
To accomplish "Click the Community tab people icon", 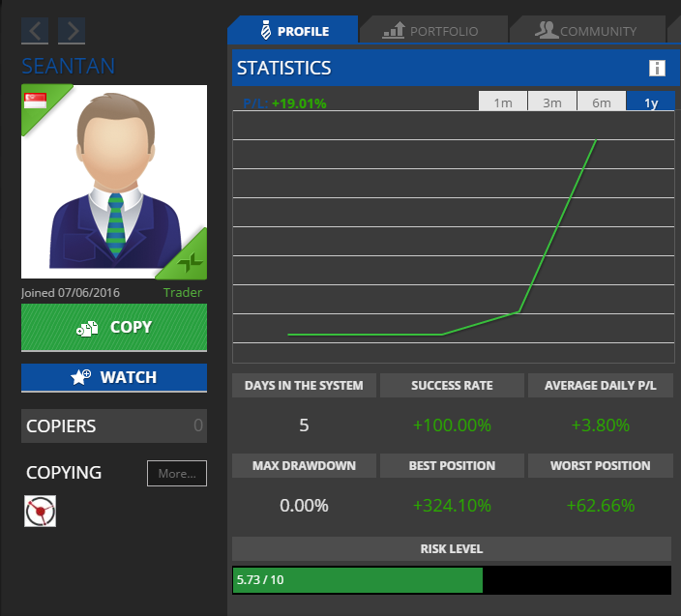I will [547, 31].
